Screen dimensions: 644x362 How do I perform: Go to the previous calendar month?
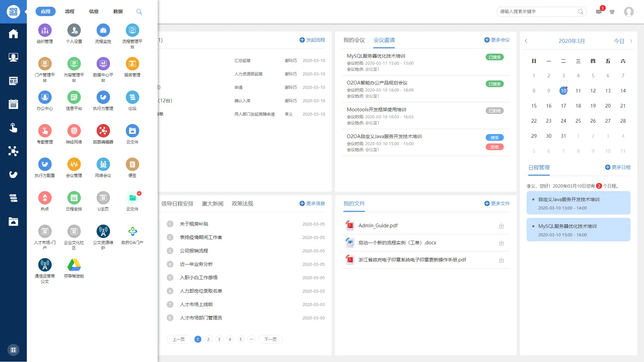(x=526, y=41)
